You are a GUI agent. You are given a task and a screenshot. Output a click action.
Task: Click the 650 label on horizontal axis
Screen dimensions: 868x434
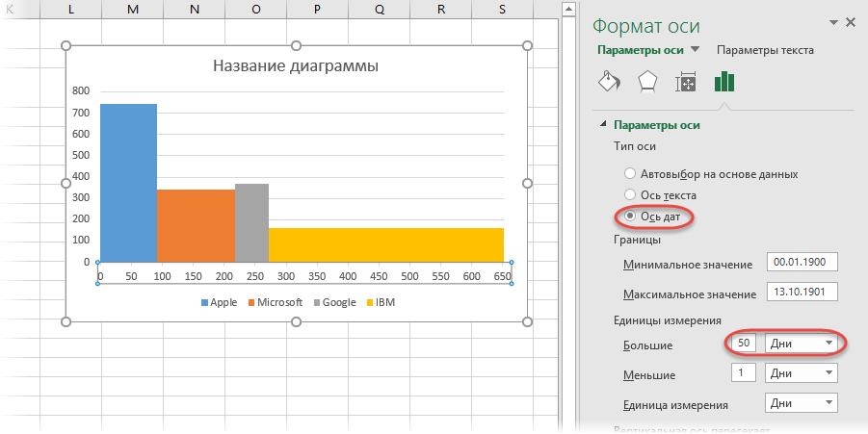503,276
